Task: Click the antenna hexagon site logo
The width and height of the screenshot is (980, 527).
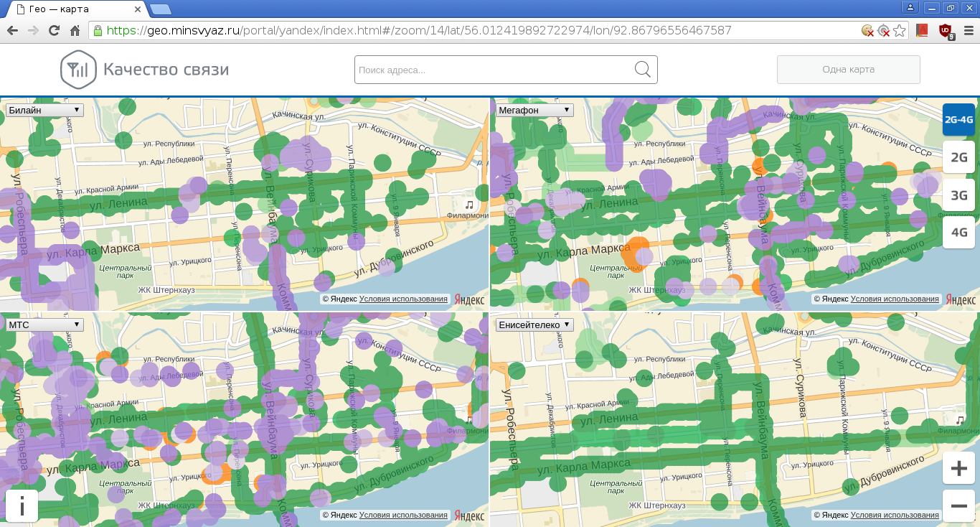Action: (x=78, y=70)
